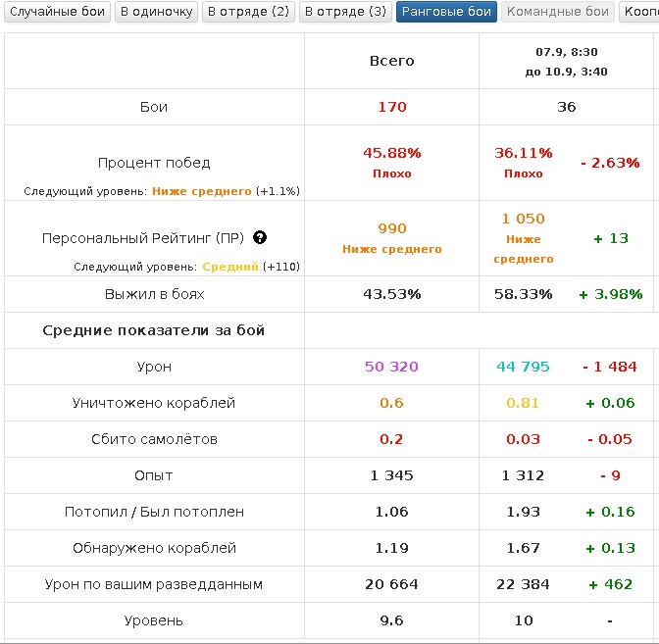The height and width of the screenshot is (644, 659).
Task: Click the average tier value 9.6
Action: (x=391, y=620)
